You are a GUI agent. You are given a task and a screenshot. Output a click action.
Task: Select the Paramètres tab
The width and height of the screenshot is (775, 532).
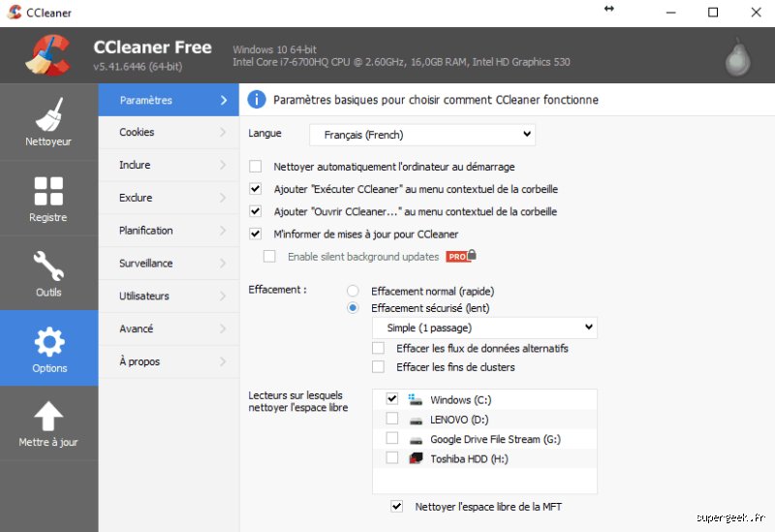[x=169, y=100]
